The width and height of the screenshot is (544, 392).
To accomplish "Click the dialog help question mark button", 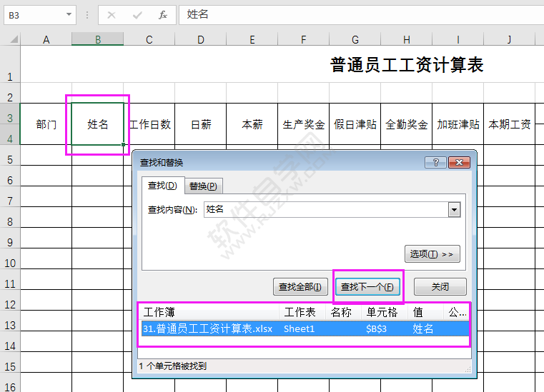I will tap(435, 162).
